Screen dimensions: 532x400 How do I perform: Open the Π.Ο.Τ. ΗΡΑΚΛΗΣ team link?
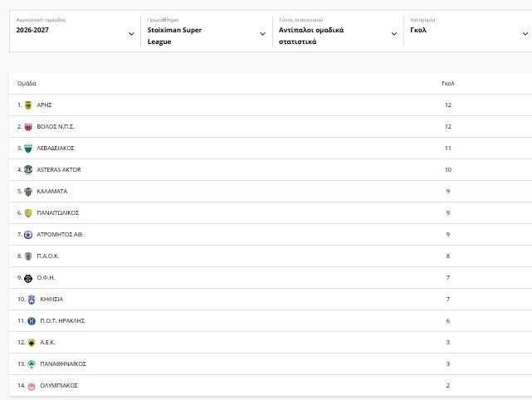pos(62,321)
